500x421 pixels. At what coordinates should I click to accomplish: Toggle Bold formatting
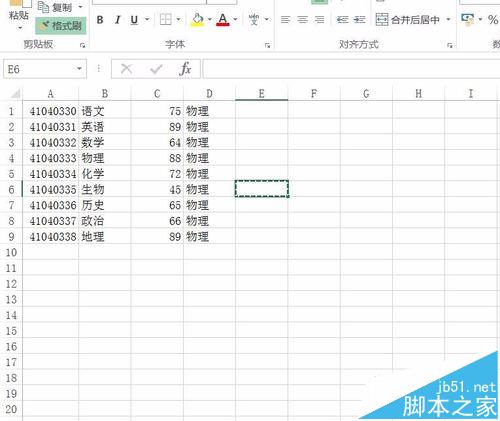pyautogui.click(x=100, y=20)
